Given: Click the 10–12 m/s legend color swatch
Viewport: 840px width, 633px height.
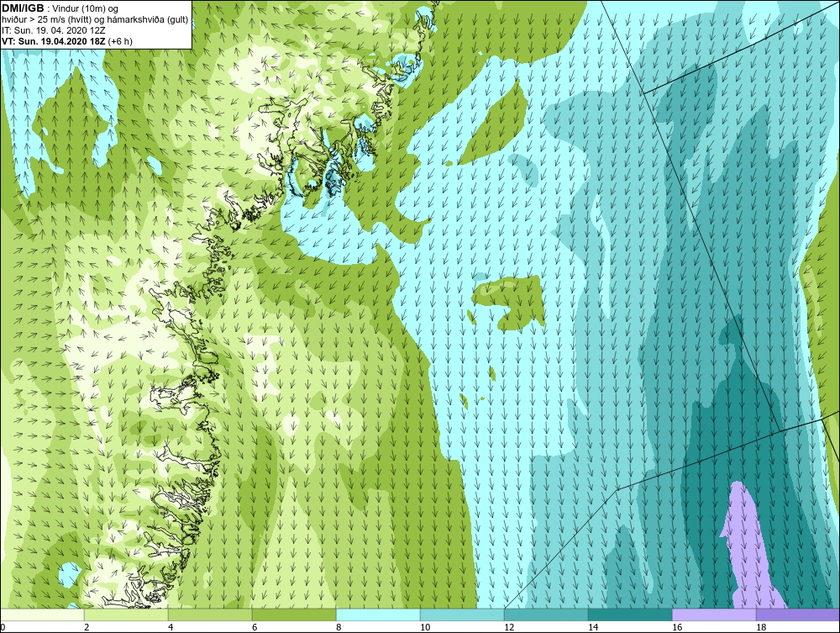Looking at the screenshot, I should pyautogui.click(x=462, y=615).
